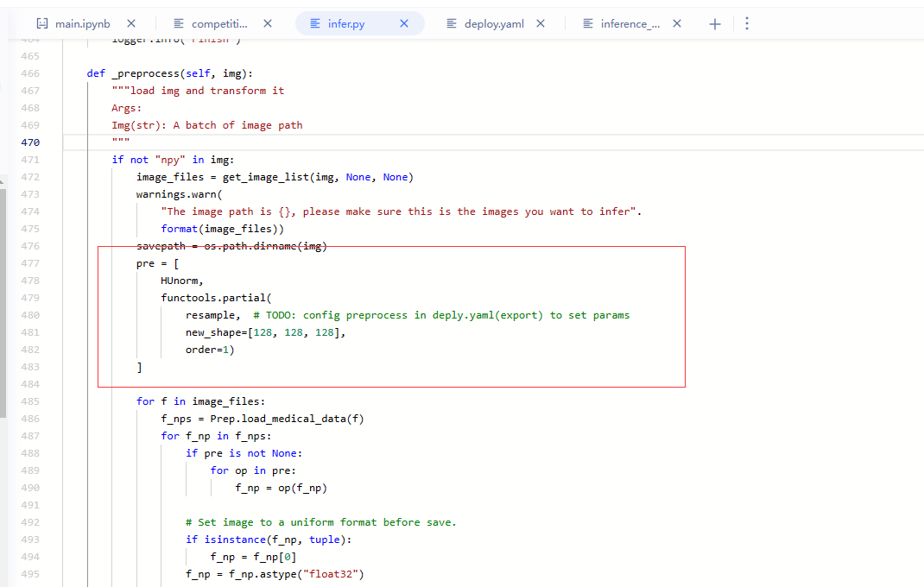Open the three-dot more options menu
The image size is (924, 587).
pyautogui.click(x=747, y=23)
